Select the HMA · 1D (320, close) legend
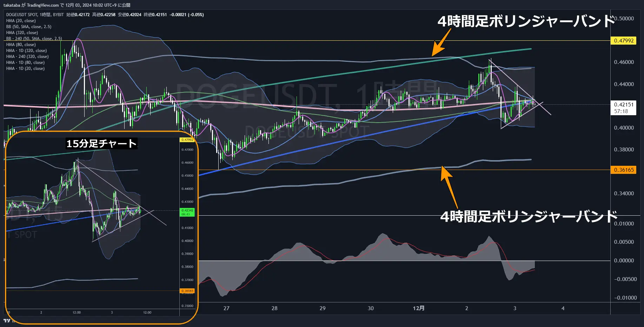Image resolution: width=644 pixels, height=327 pixels. click(x=26, y=51)
